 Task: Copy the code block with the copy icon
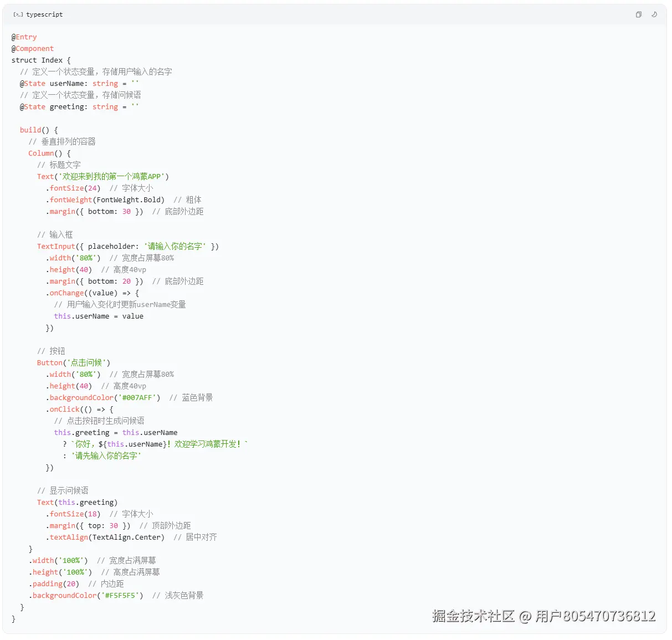click(x=639, y=14)
